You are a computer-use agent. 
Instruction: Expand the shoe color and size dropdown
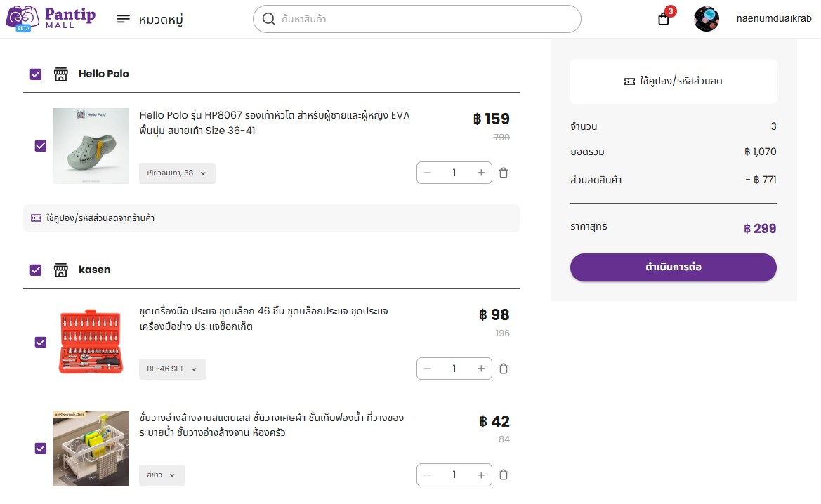pyautogui.click(x=177, y=173)
